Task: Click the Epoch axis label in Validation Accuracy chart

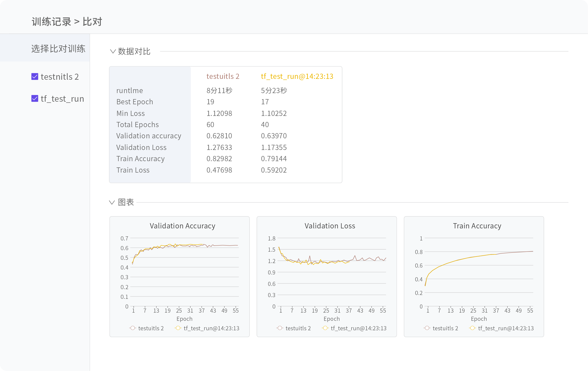Action: point(184,319)
